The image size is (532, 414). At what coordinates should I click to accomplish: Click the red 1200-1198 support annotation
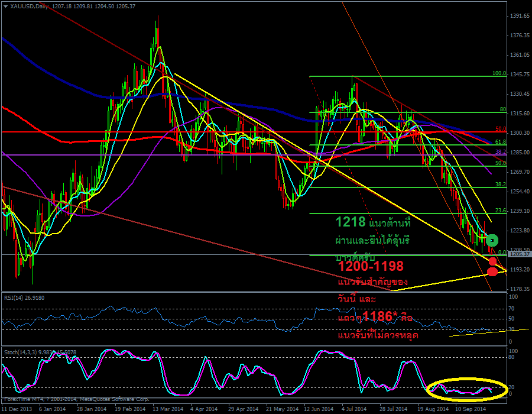click(x=371, y=267)
